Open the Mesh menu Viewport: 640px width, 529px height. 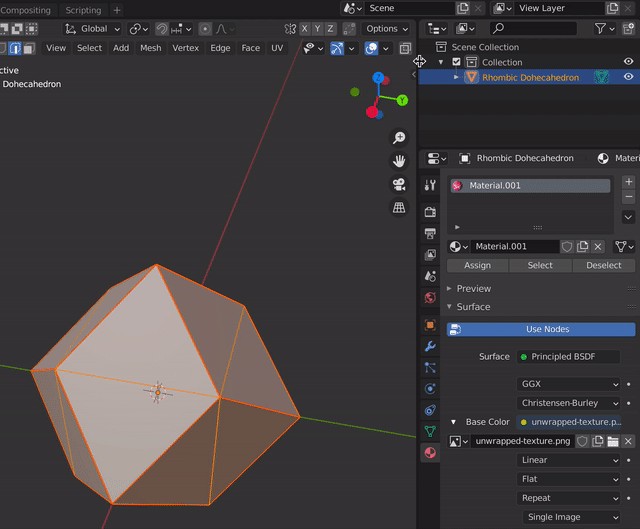[150, 48]
